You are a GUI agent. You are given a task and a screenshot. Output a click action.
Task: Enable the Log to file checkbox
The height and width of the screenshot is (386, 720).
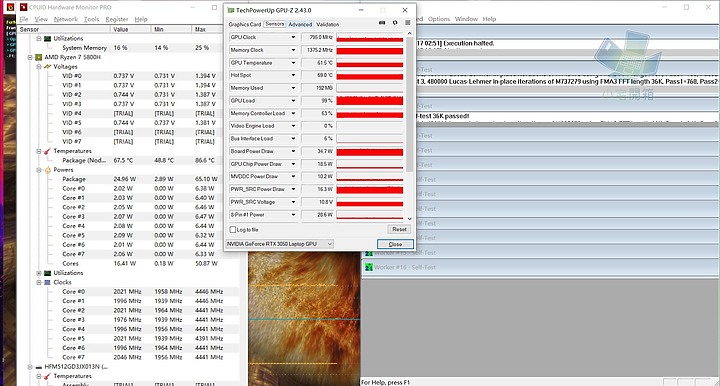pos(233,229)
